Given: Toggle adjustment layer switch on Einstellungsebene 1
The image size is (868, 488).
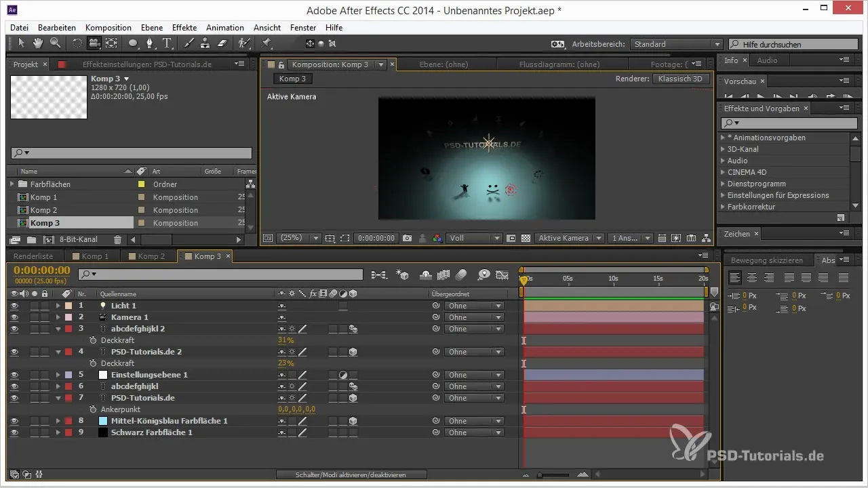Looking at the screenshot, I should click(343, 375).
